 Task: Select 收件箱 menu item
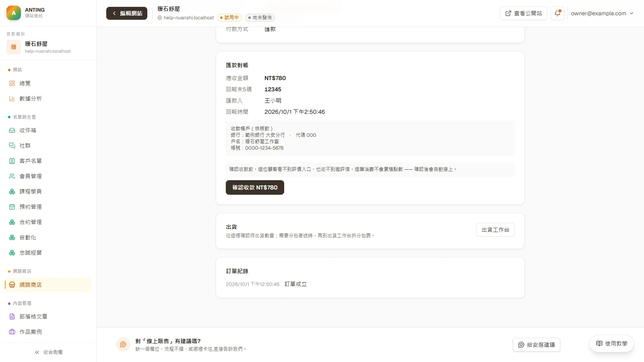[48, 130]
